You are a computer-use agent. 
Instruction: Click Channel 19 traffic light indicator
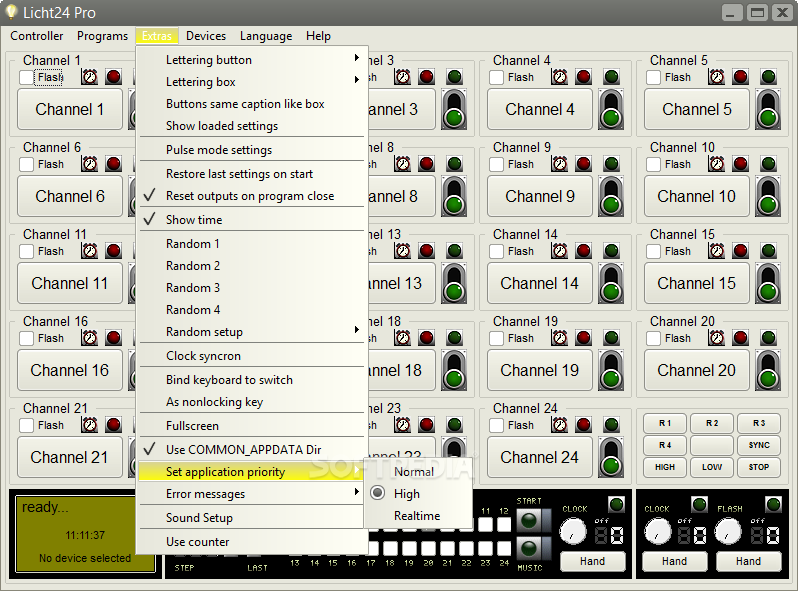click(611, 370)
